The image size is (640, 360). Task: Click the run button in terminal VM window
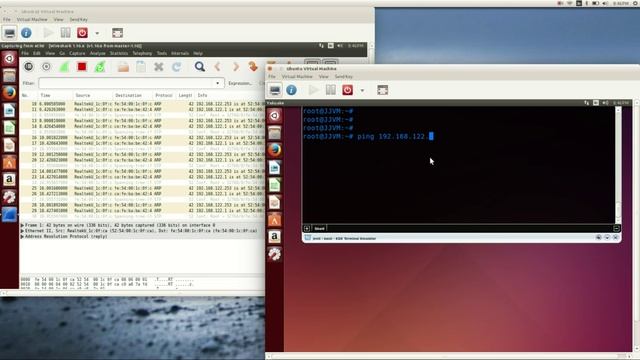tap(313, 90)
